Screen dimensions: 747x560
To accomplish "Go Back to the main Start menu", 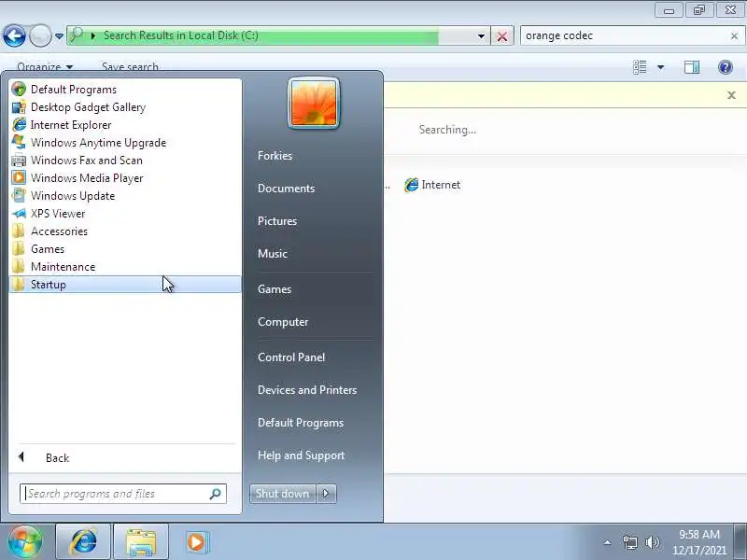I will (125, 457).
